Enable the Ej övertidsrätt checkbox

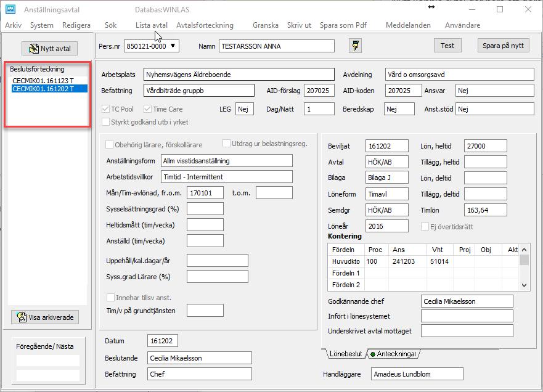pyautogui.click(x=425, y=227)
